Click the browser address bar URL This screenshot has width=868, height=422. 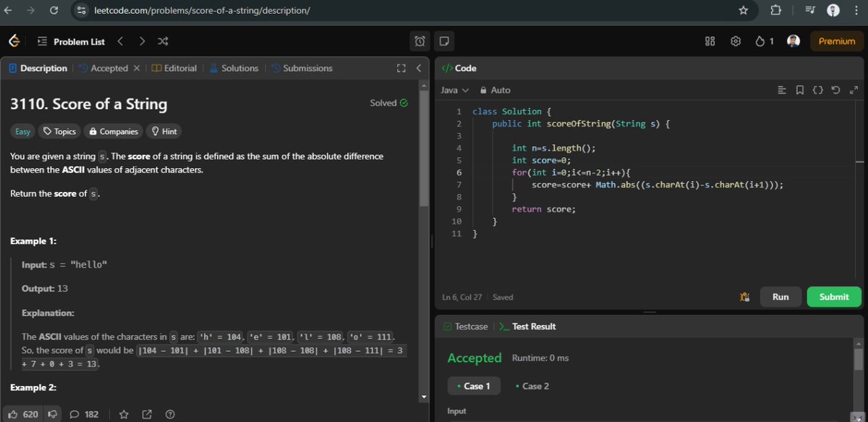click(203, 10)
